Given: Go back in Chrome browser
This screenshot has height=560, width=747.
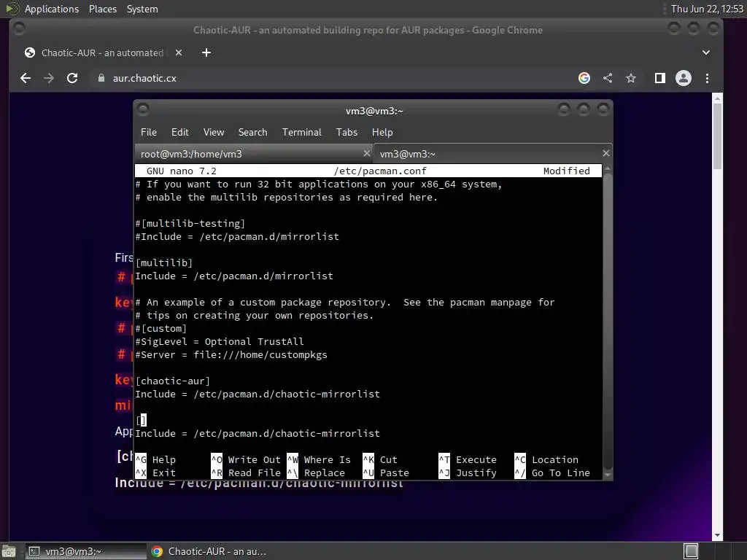Looking at the screenshot, I should [x=26, y=78].
